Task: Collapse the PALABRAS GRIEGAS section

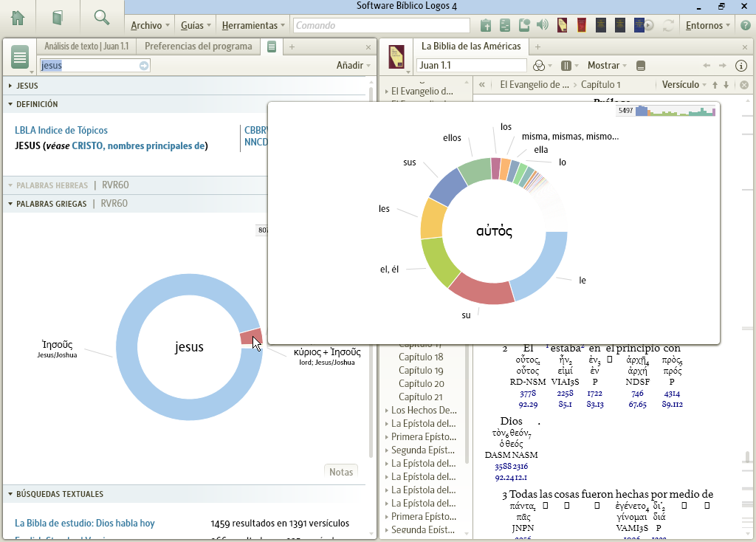Action: click(x=10, y=204)
